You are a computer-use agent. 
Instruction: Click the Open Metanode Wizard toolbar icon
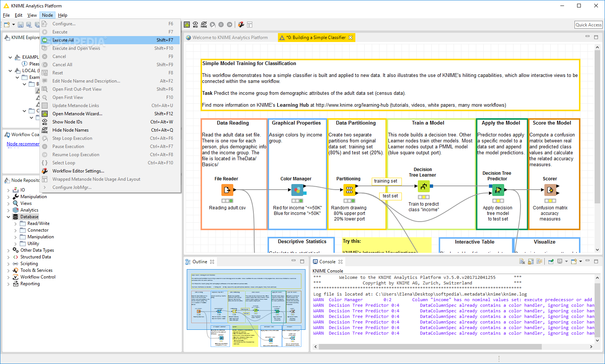tap(187, 25)
